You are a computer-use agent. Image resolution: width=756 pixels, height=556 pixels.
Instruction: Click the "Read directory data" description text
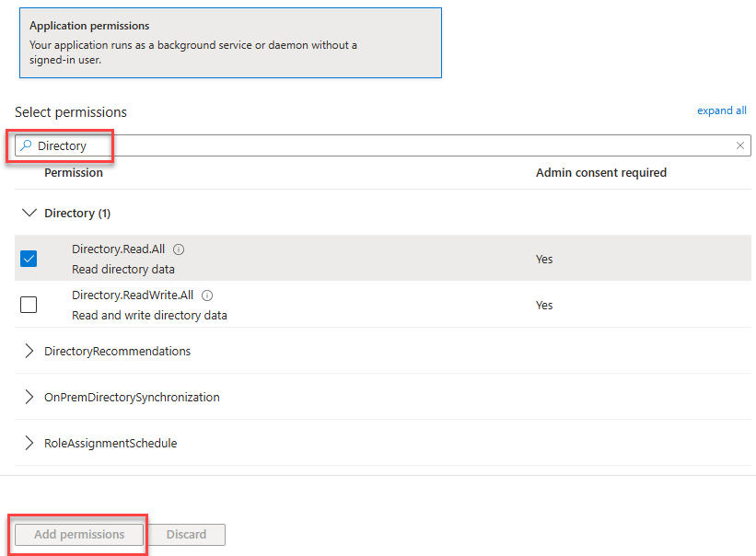[122, 269]
